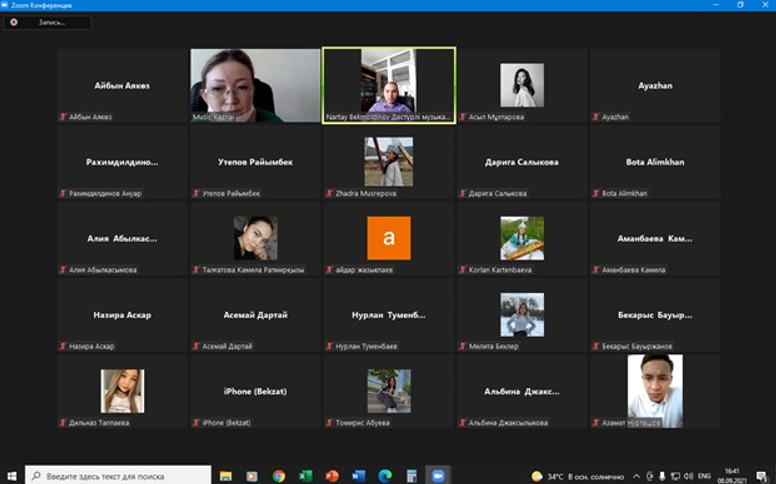776x484 pixels.
Task: Open Google Chrome from the taskbar
Action: (279, 476)
